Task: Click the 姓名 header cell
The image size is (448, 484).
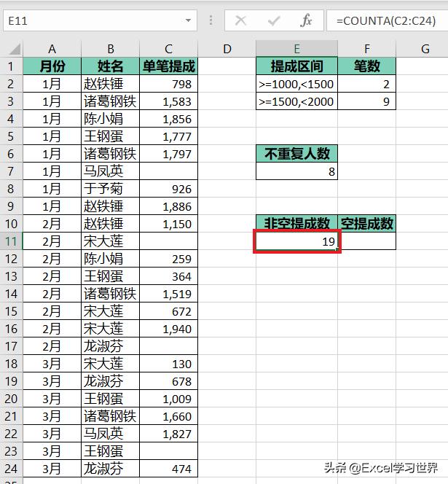Action: [110, 66]
